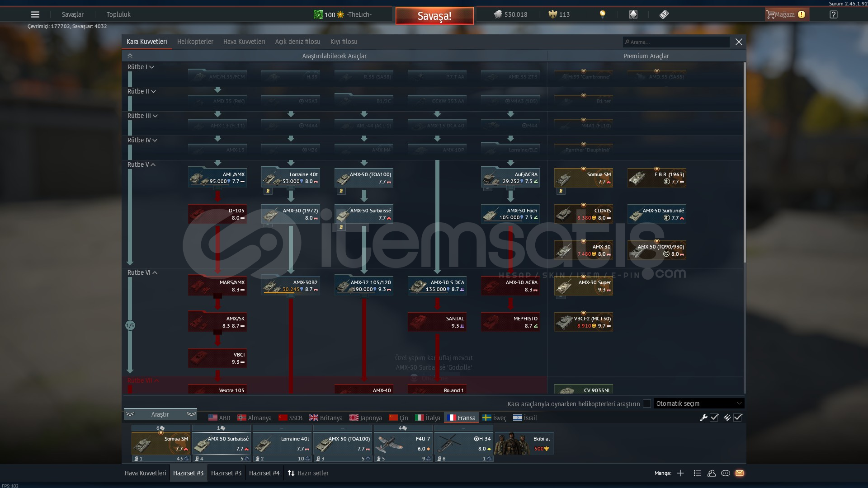Collapse all ranks with double-chevron icon
The height and width of the screenshot is (488, 868).
130,56
